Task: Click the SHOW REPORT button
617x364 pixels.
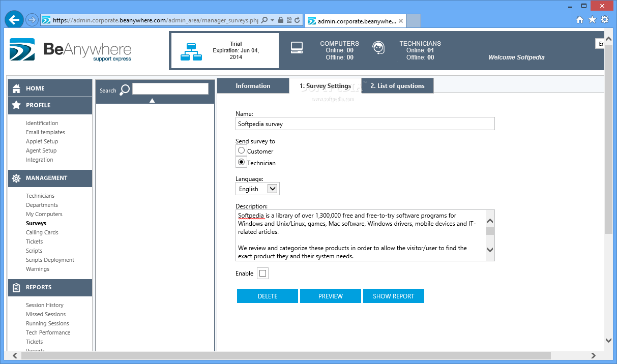Action: (x=394, y=296)
